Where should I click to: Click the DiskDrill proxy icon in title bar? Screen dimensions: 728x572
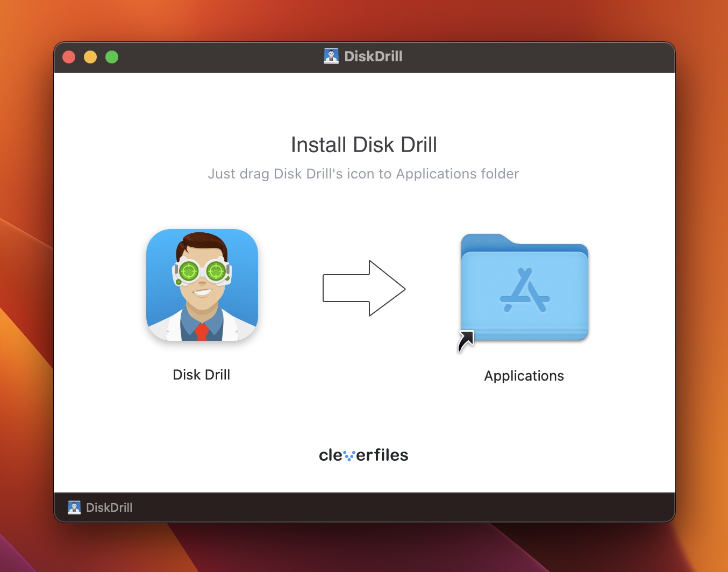click(x=331, y=56)
